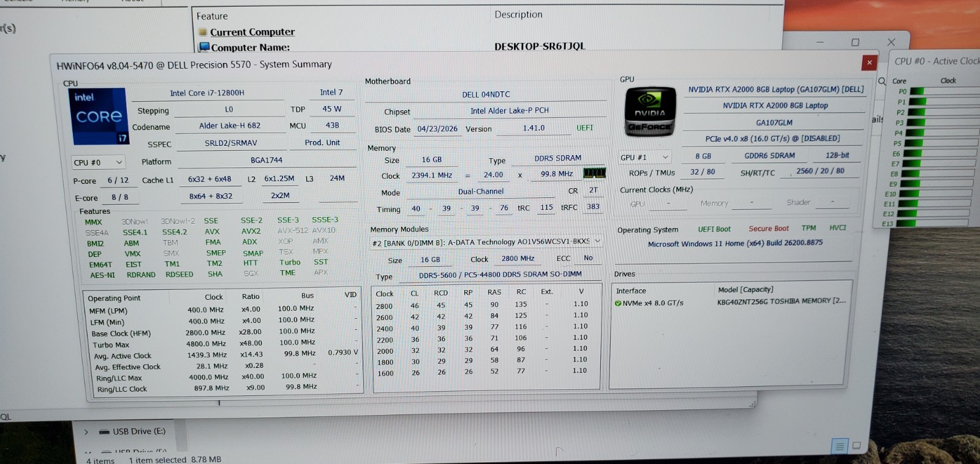Click the 1600 row in memory timing table

483,372
